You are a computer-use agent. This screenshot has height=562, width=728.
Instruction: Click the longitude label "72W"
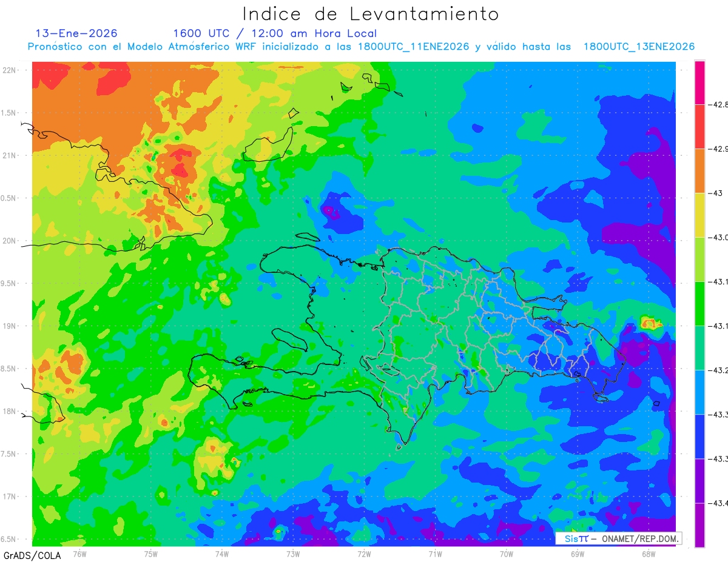pyautogui.click(x=364, y=553)
